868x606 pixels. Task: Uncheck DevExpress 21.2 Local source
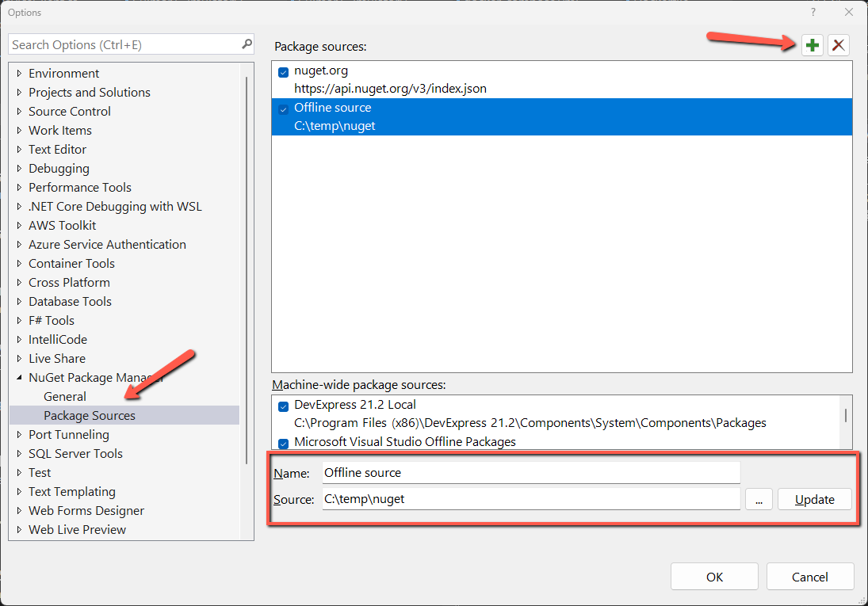283,406
